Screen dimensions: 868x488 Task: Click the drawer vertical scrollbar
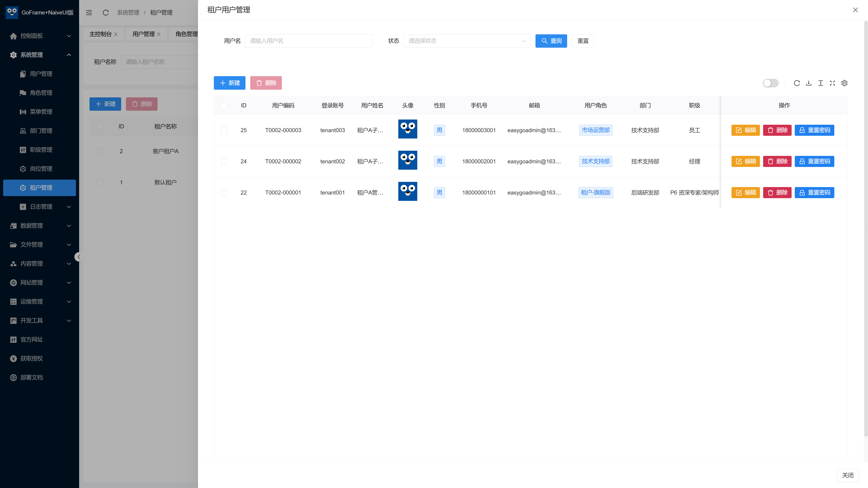[x=866, y=229]
